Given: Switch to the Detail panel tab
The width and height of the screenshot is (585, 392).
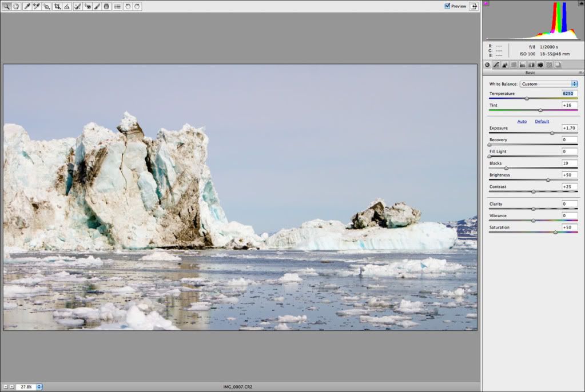Looking at the screenshot, I should click(x=505, y=65).
